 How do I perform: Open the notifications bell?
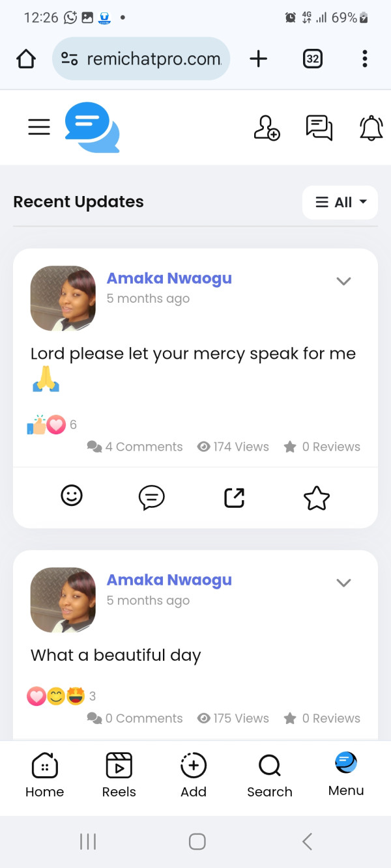click(371, 128)
